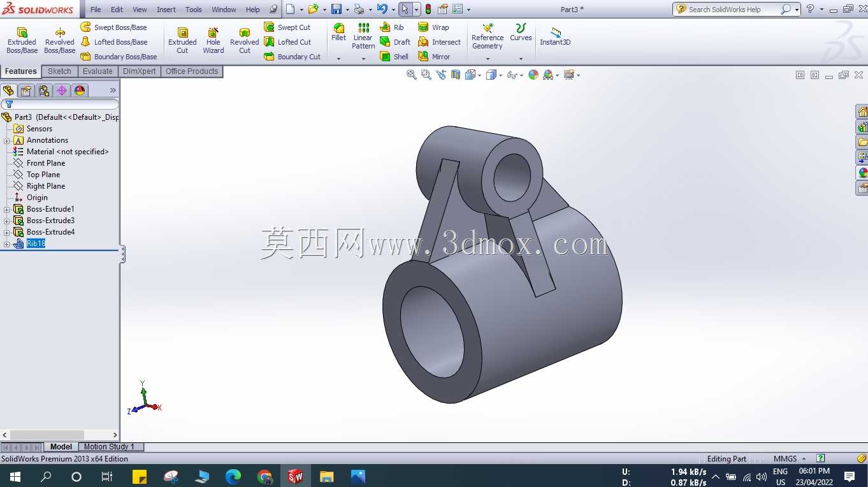Viewport: 868px width, 487px height.
Task: Expand the Linear Pattern dropdown arrow
Action: pyautogui.click(x=363, y=59)
